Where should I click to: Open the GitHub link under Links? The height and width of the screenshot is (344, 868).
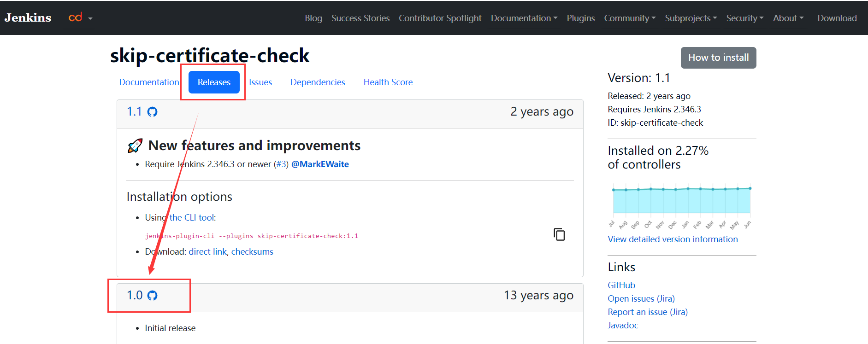pyautogui.click(x=621, y=285)
